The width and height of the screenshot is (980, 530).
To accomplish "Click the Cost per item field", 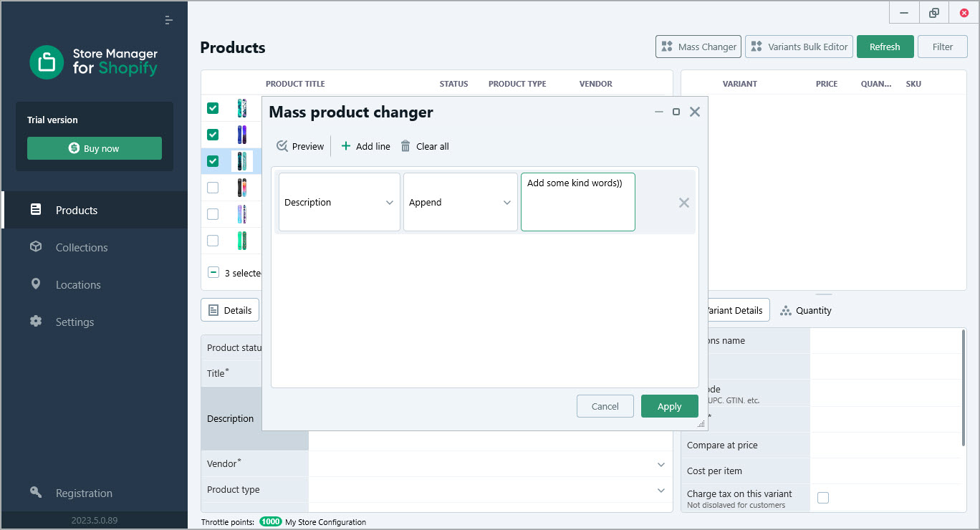I will coord(885,471).
